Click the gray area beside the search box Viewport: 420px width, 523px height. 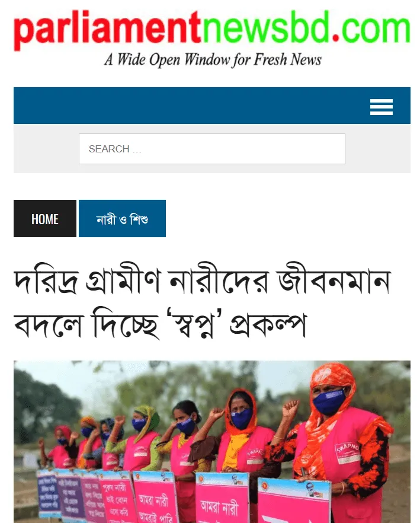coord(46,149)
